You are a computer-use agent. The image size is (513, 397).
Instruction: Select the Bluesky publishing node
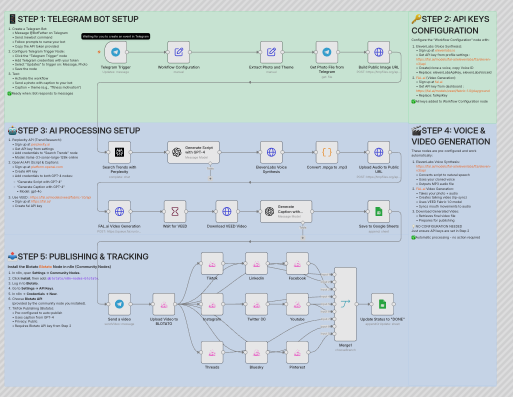[x=256, y=352]
